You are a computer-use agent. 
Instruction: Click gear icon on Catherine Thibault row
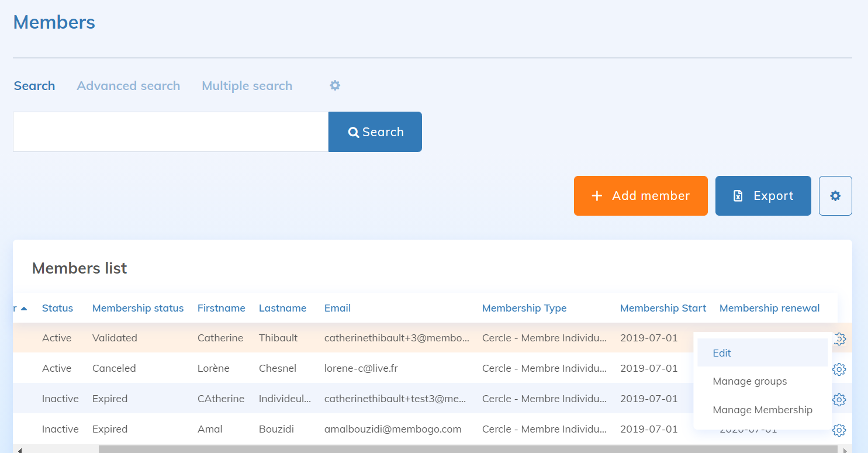(840, 339)
